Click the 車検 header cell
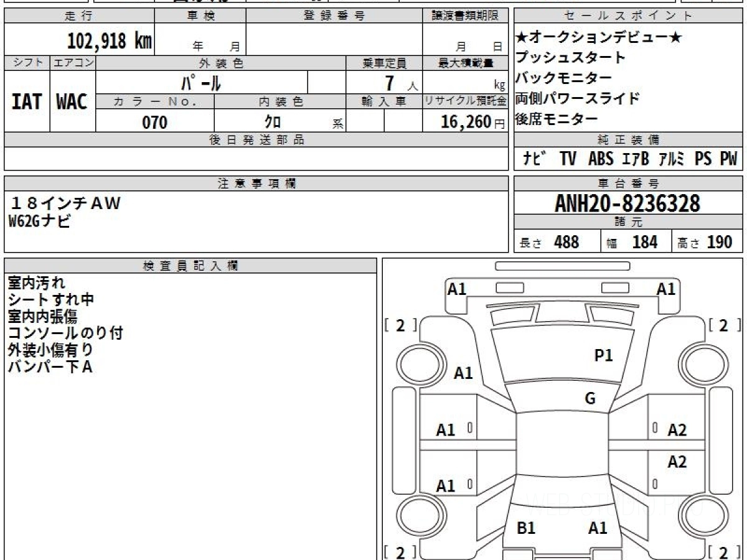747x560 pixels. [x=200, y=16]
